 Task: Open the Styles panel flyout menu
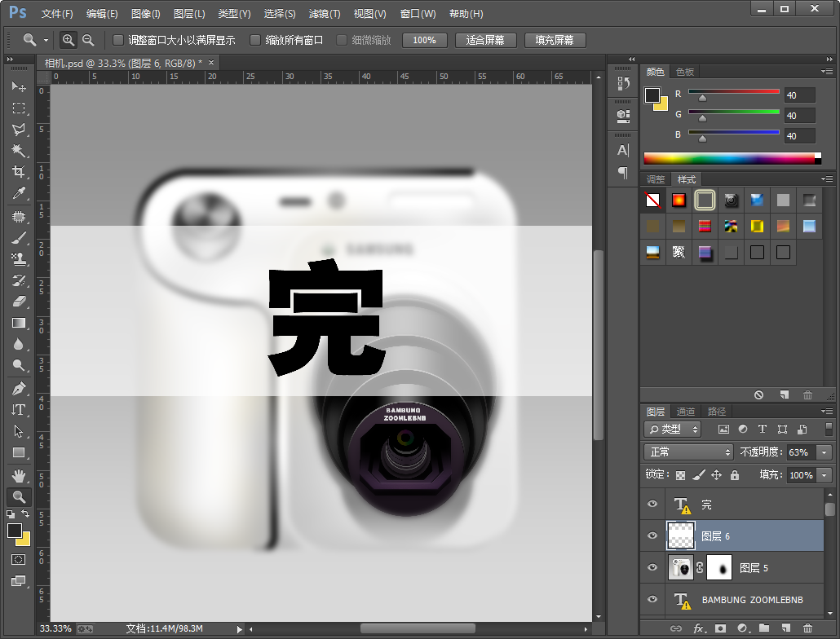click(x=827, y=178)
